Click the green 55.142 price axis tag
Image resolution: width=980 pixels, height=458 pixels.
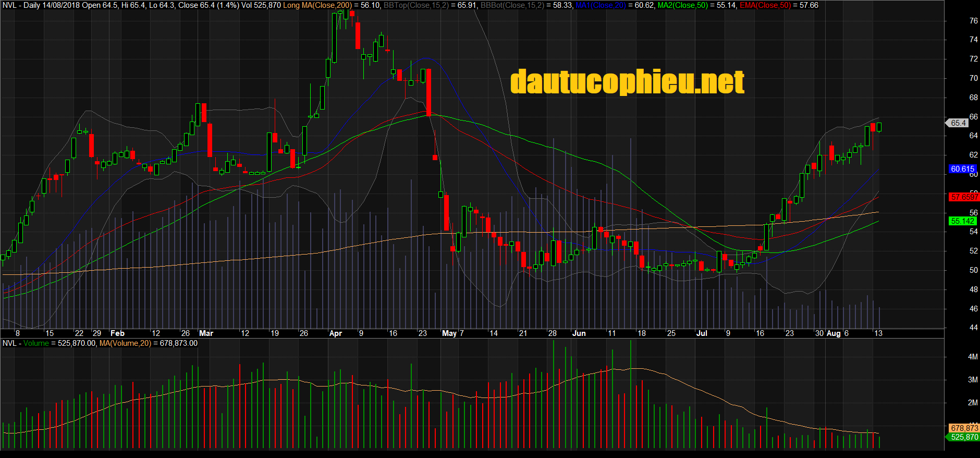coord(962,221)
